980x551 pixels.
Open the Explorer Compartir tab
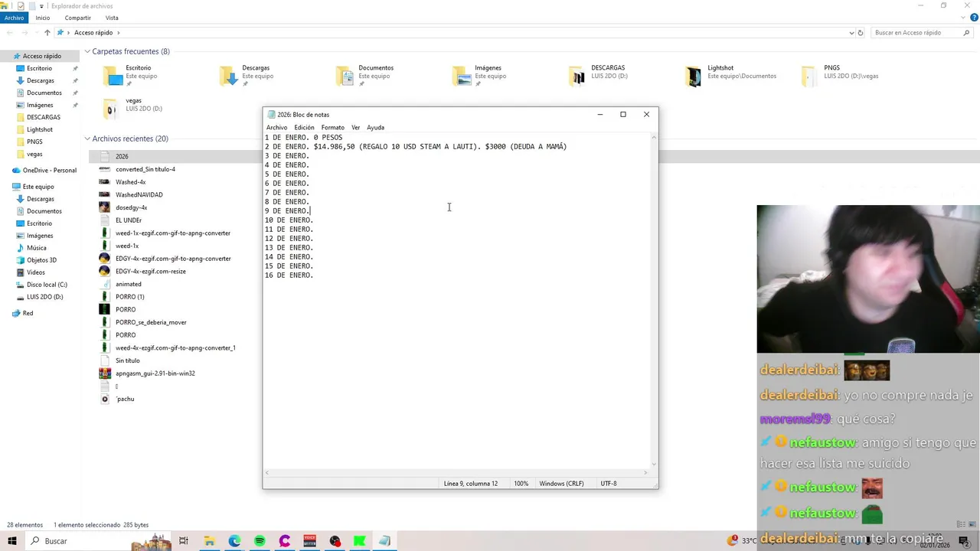coord(78,18)
